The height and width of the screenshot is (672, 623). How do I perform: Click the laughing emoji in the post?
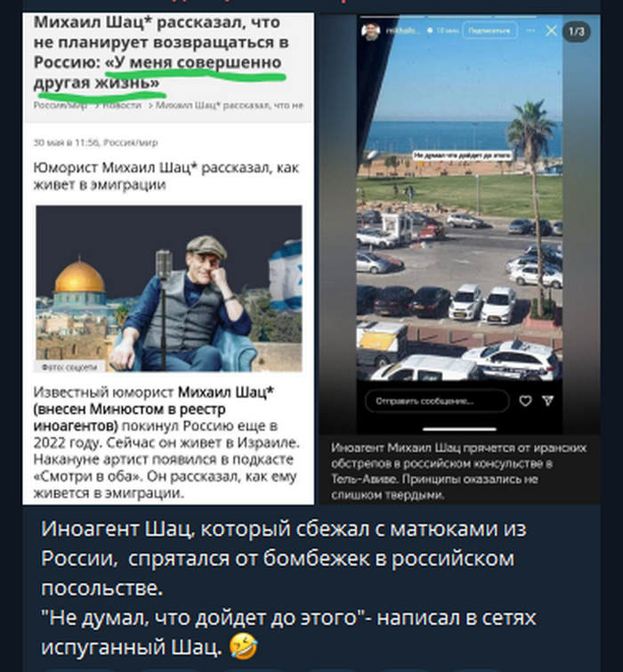tap(243, 646)
